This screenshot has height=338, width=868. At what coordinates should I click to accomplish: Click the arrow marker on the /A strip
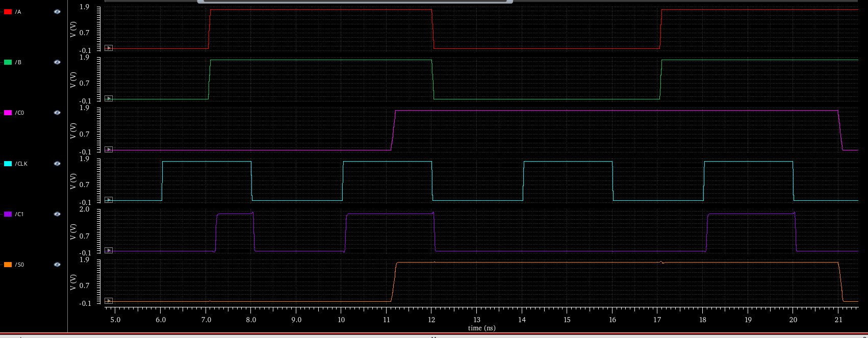108,48
